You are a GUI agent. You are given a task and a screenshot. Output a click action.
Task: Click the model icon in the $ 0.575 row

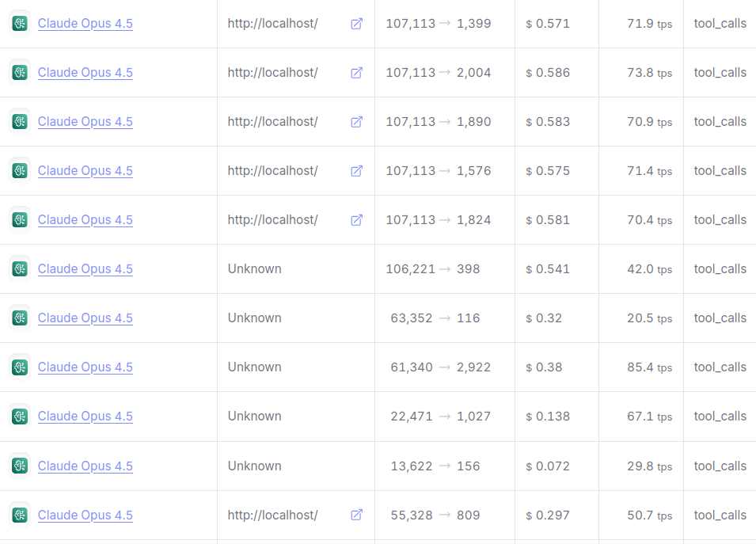pyautogui.click(x=20, y=171)
